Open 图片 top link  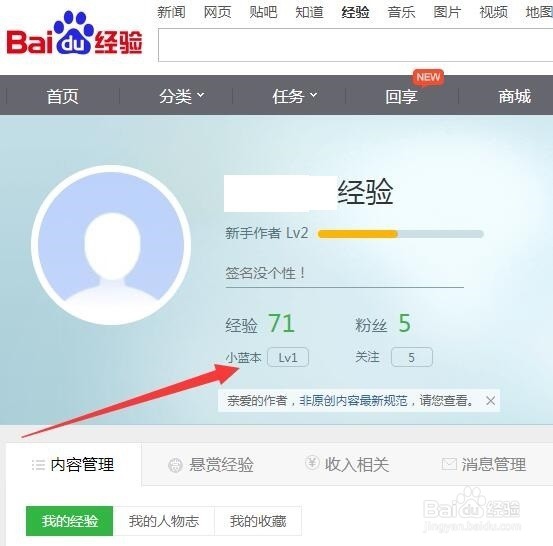pos(447,12)
